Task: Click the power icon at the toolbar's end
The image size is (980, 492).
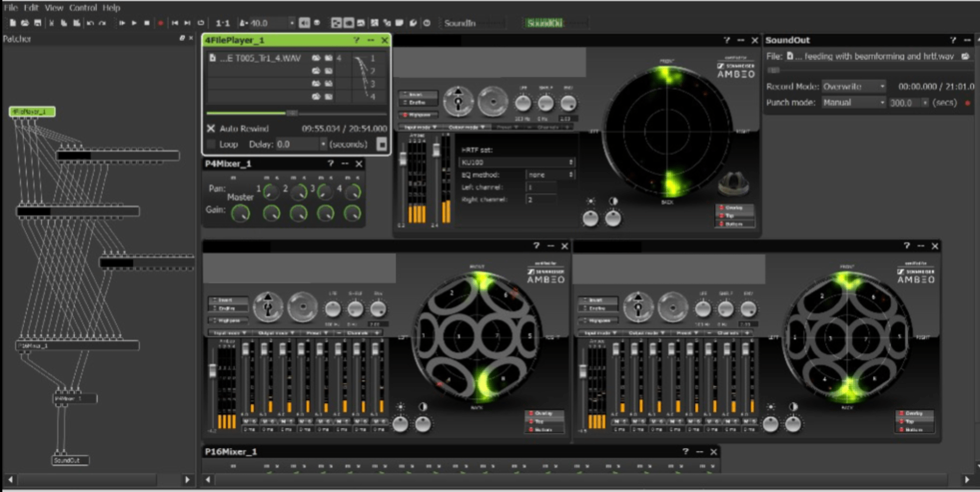Action: (427, 23)
